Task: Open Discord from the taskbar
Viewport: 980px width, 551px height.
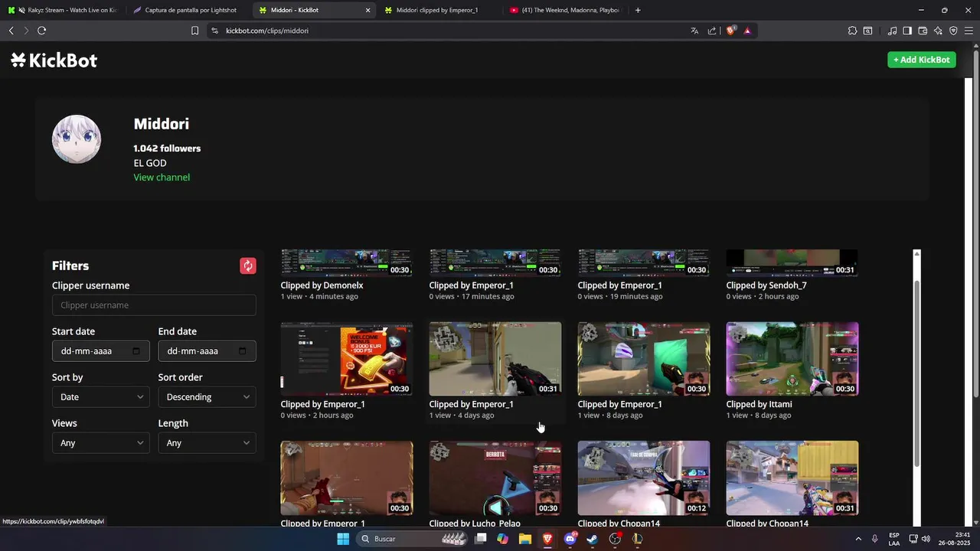Action: click(570, 539)
